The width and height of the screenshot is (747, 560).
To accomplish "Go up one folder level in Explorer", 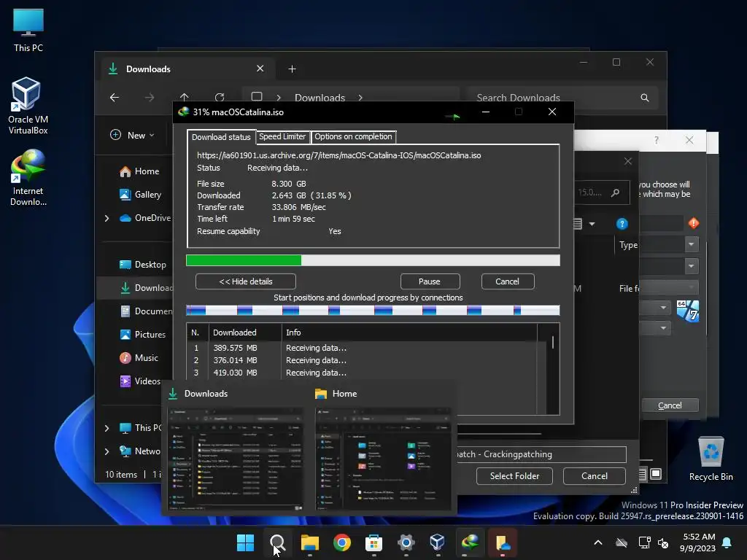I will [x=185, y=98].
